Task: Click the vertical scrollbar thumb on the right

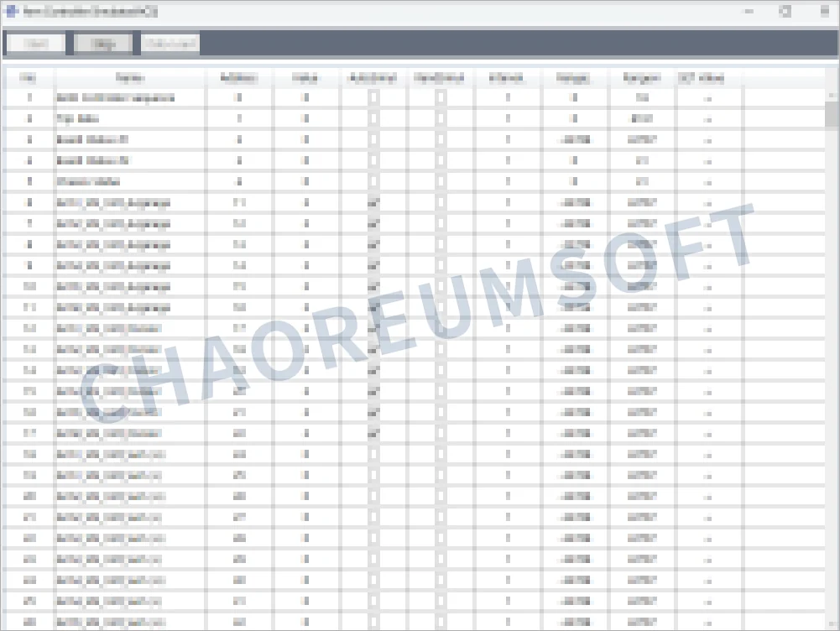Action: [832, 114]
